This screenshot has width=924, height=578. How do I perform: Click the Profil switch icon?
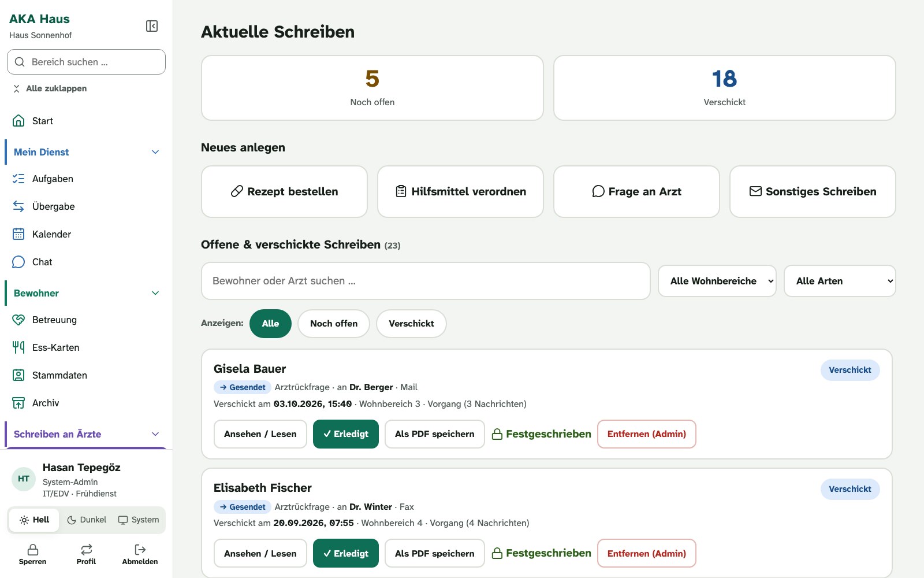[x=87, y=549]
